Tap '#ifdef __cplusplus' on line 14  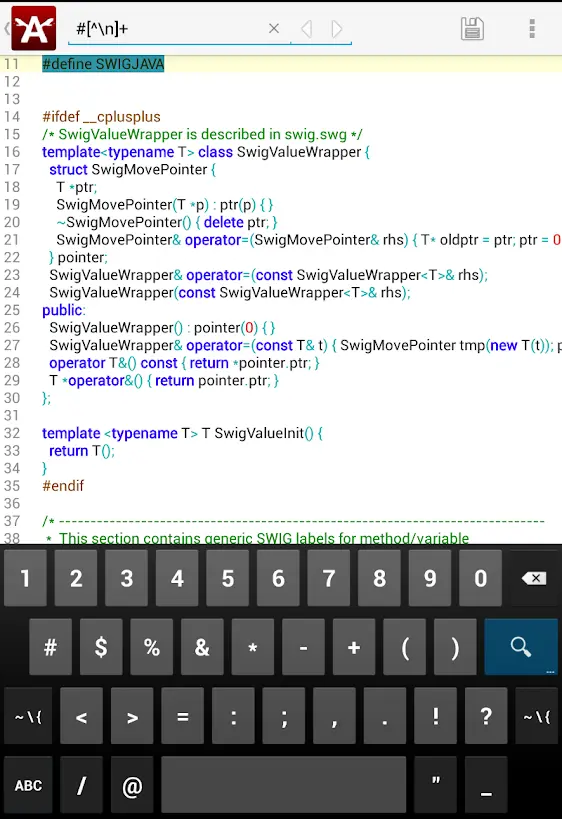[x=101, y=116]
